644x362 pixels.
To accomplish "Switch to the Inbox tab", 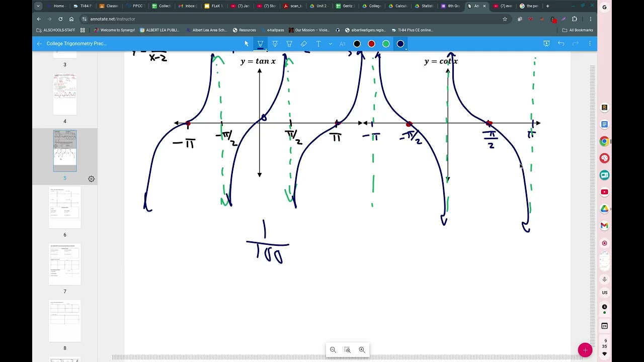I will [x=187, y=6].
